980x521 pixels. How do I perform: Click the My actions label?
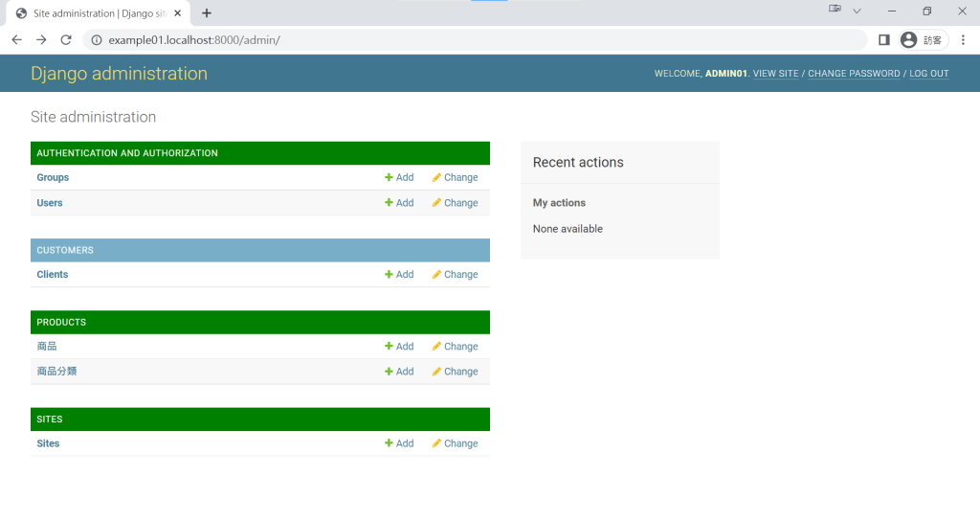[559, 203]
